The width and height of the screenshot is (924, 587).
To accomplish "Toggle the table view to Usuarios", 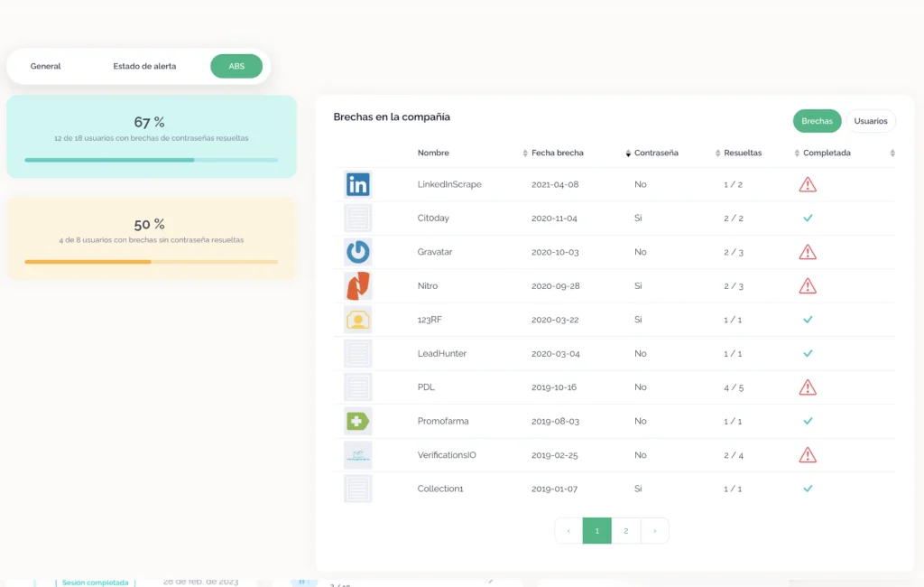I will click(x=871, y=121).
